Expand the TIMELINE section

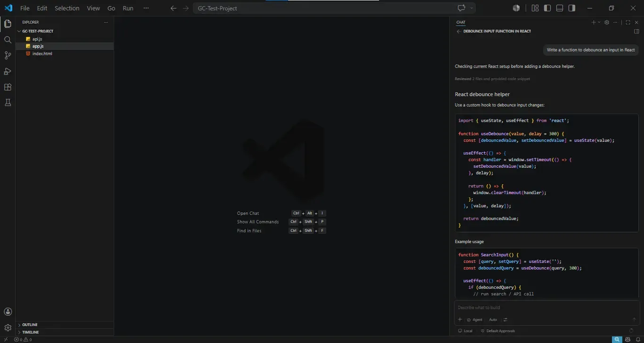click(65, 332)
